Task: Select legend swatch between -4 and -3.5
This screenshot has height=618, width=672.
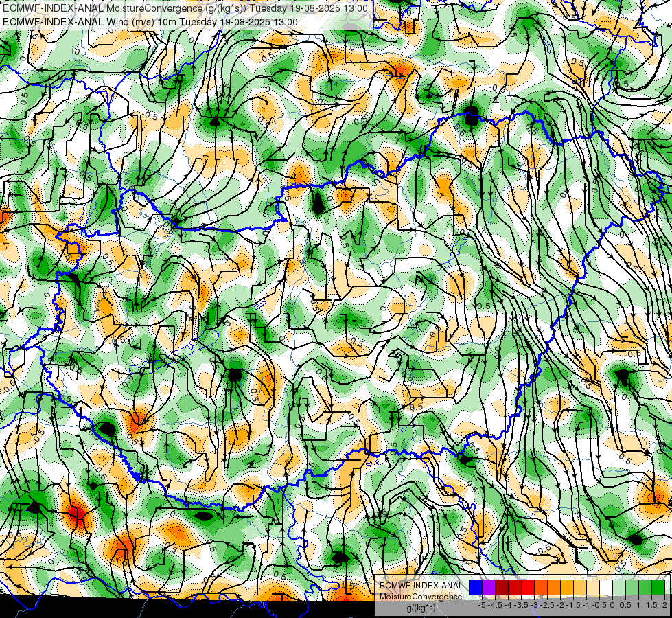Action: [x=515, y=588]
